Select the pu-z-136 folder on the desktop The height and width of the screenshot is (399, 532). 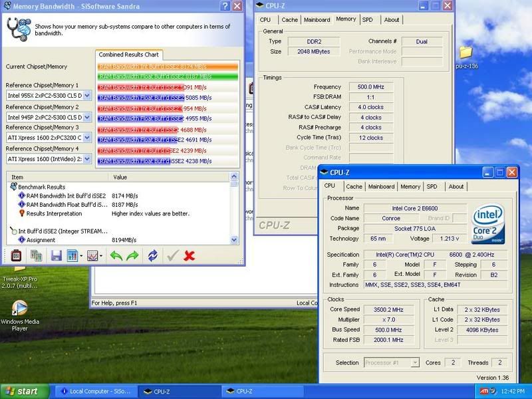467,57
